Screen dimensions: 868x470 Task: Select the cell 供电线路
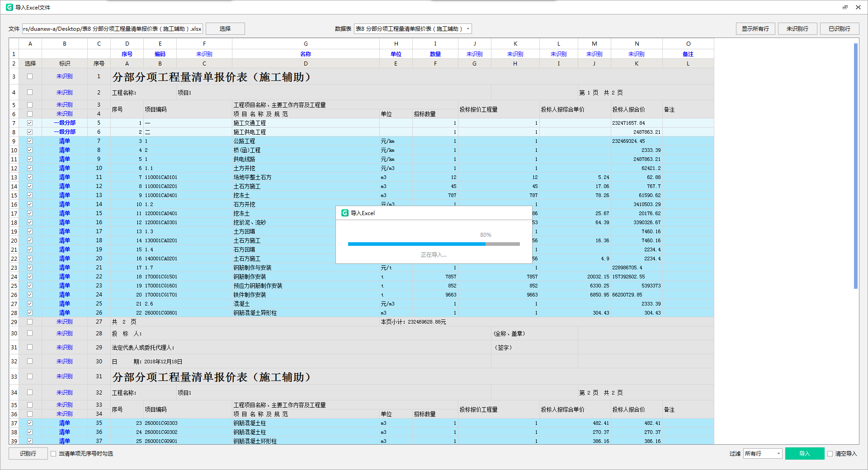[x=306, y=159]
